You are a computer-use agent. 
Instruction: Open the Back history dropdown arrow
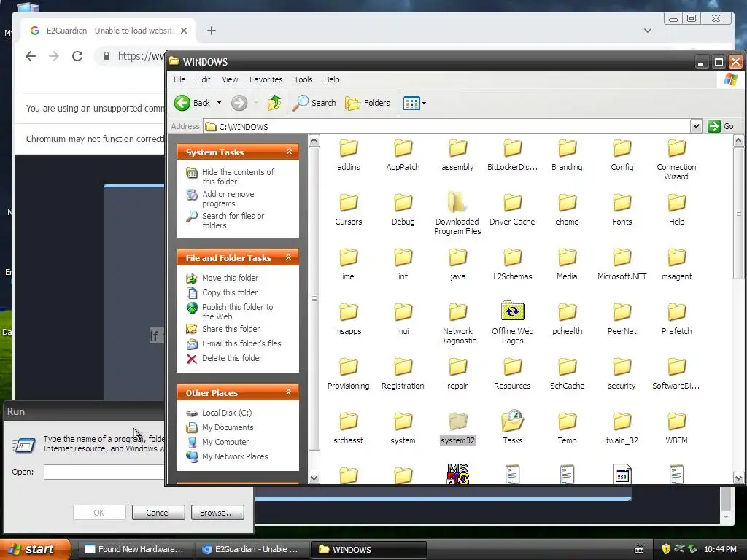pos(219,102)
